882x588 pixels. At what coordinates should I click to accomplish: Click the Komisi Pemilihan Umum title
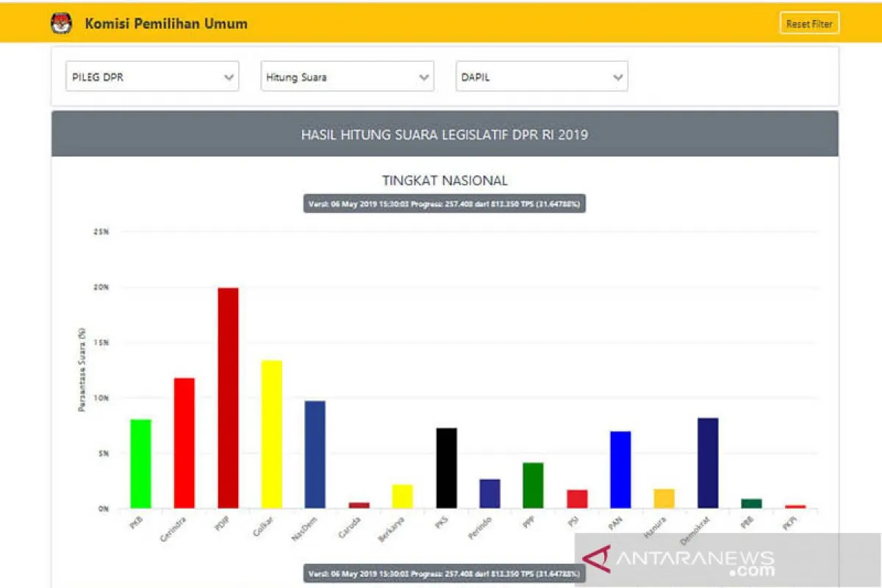tap(166, 24)
